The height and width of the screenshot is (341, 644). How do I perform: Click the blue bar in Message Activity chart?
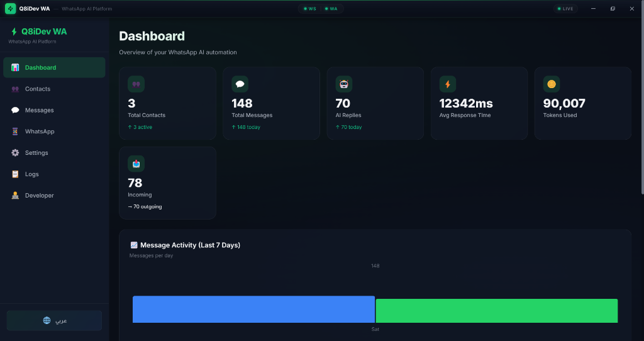253,310
